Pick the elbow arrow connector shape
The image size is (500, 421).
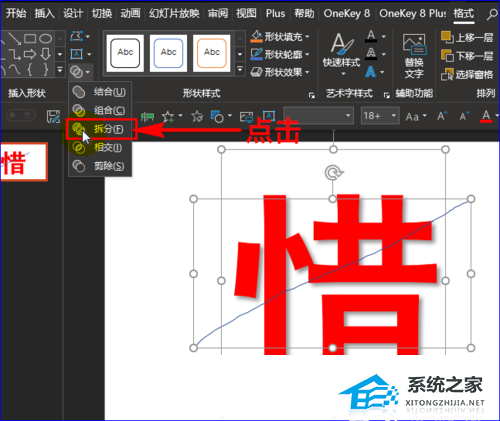15,54
